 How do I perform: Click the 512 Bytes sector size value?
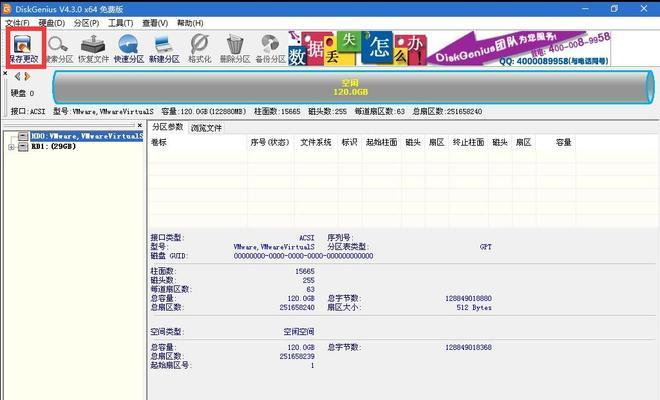(474, 307)
